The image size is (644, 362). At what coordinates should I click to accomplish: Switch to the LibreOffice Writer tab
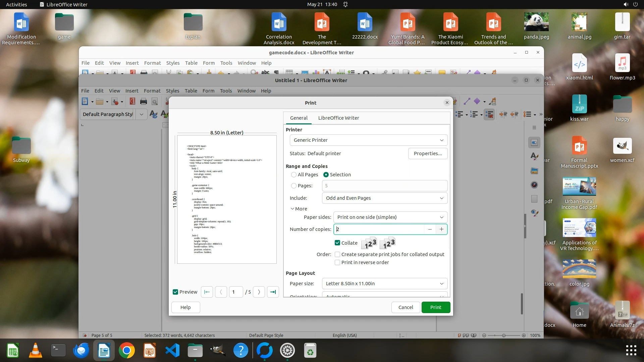click(338, 118)
